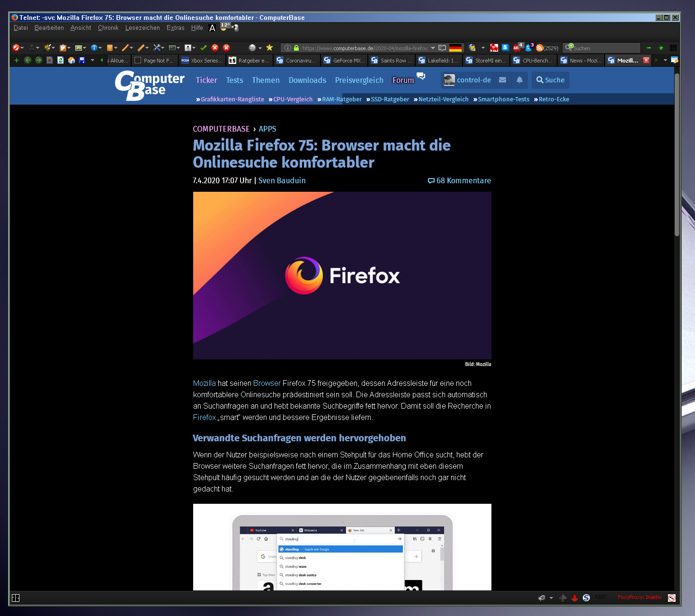Start DownThemAll via red arrow in status bar
The width and height of the screenshot is (695, 616).
pyautogui.click(x=575, y=598)
